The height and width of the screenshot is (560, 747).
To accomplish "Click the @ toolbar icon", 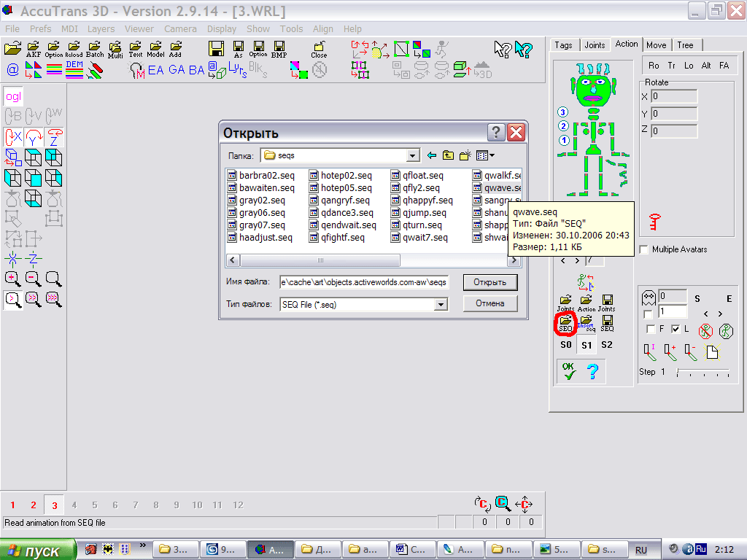I will 13,70.
